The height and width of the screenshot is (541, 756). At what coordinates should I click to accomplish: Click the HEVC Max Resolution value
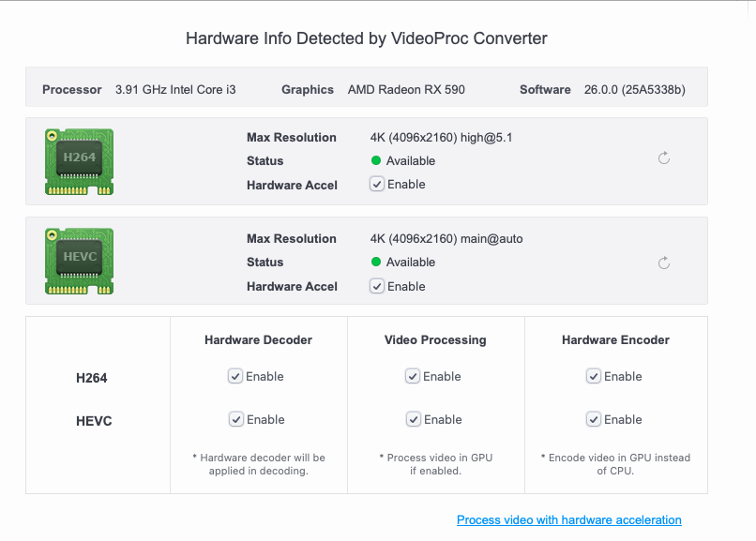point(446,239)
